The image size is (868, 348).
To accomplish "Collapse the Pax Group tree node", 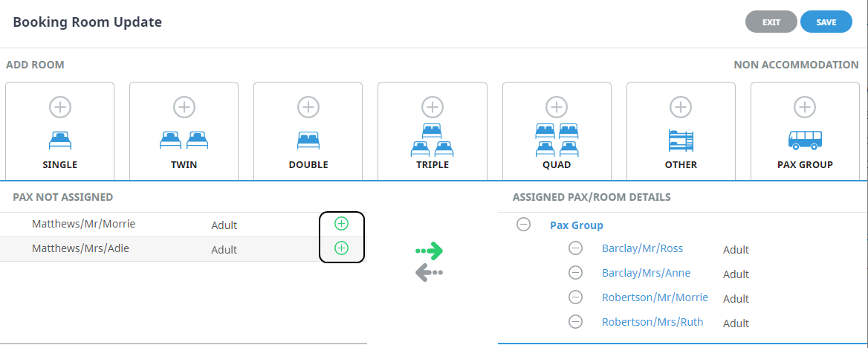I will [523, 224].
